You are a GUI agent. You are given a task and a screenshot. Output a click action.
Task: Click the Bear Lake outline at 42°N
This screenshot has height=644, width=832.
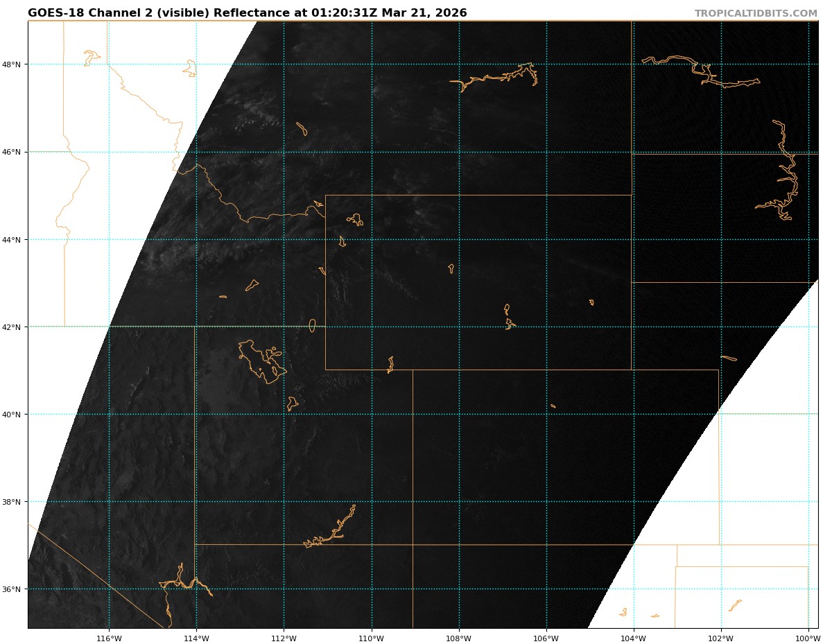tap(312, 325)
